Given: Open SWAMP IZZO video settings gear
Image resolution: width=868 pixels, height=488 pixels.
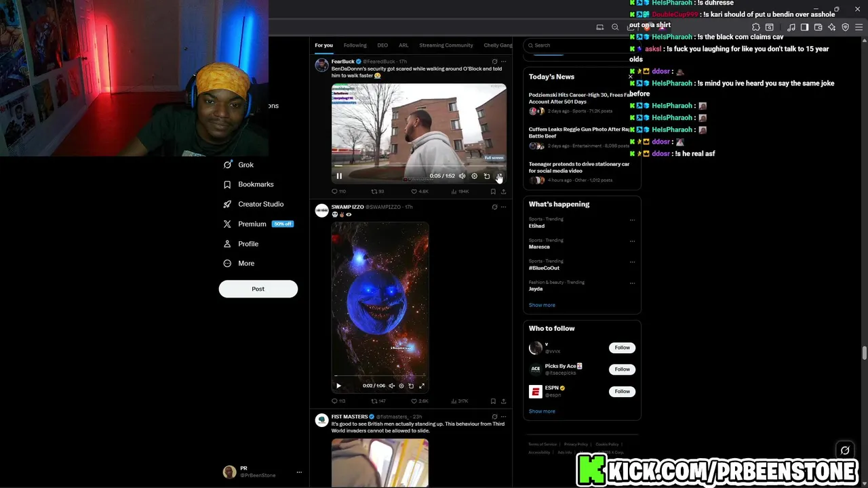Looking at the screenshot, I should click(401, 386).
